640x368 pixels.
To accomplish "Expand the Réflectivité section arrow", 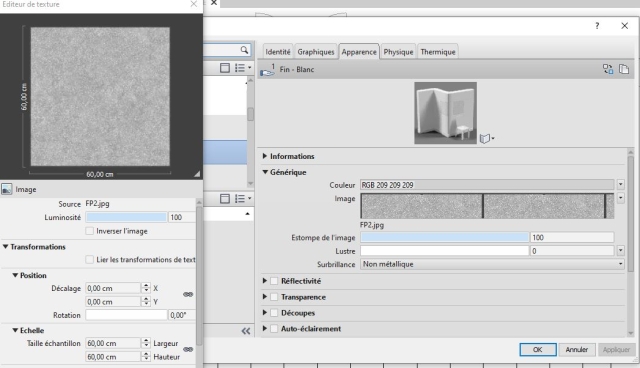I will (x=265, y=281).
